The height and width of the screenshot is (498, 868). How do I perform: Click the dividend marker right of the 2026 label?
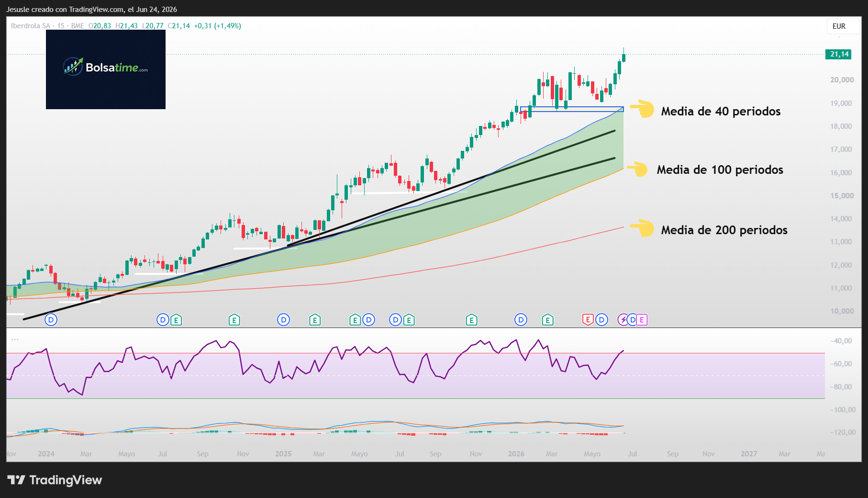[521, 320]
